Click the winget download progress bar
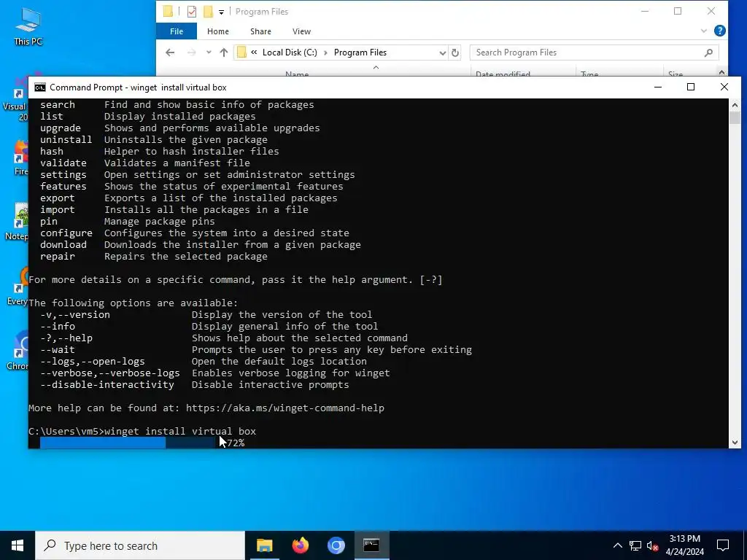 (128, 443)
